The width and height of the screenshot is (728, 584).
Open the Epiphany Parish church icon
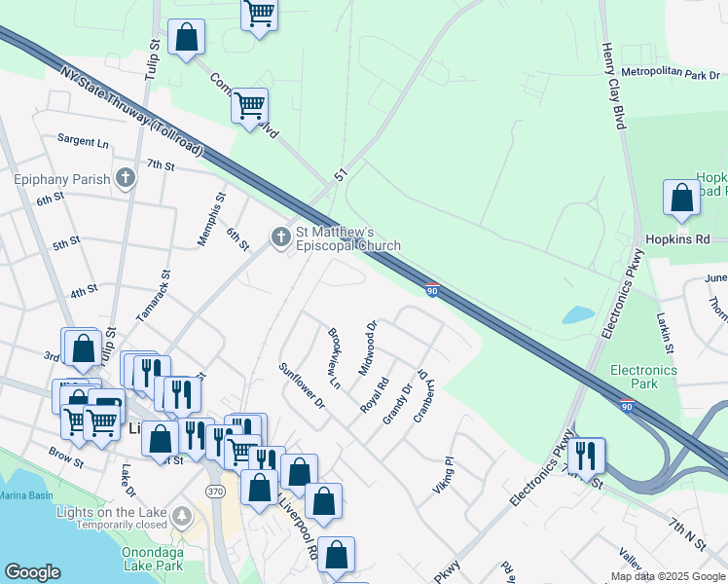[126, 178]
